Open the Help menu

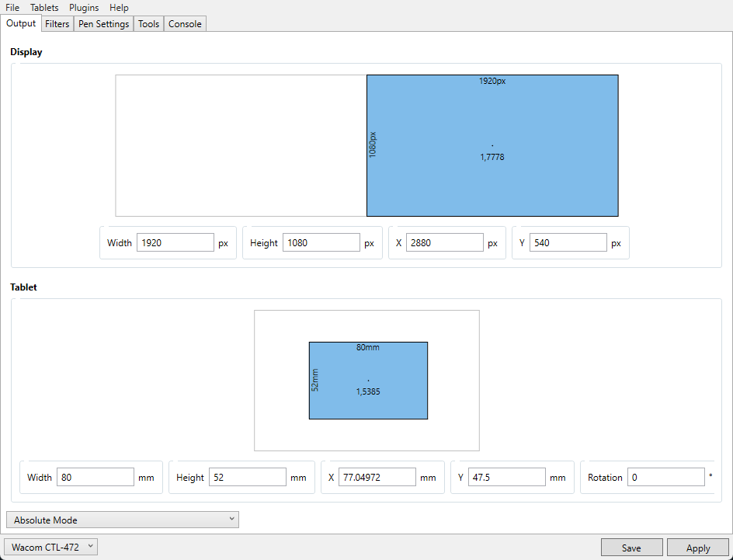point(119,8)
